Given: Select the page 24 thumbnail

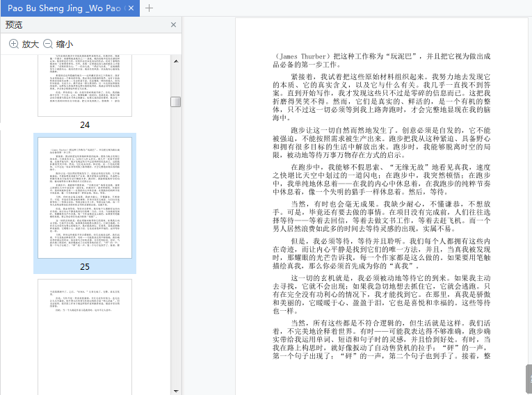Looking at the screenshot, I should pos(85,86).
